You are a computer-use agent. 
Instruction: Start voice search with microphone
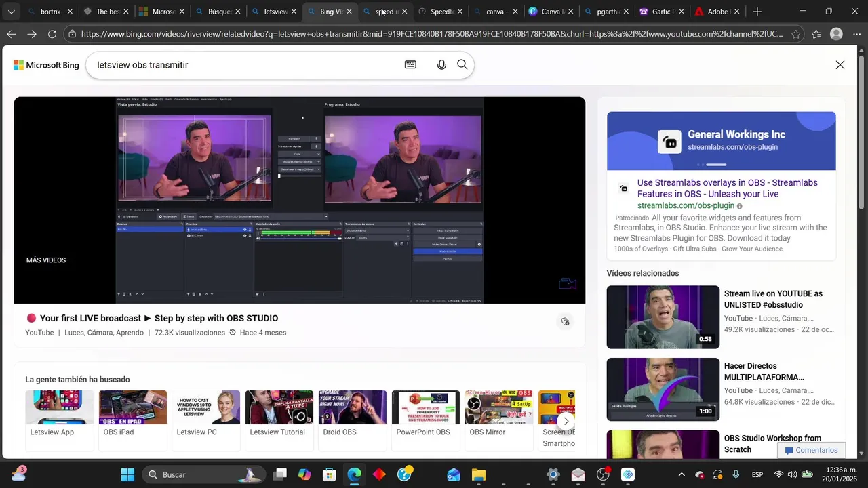pos(441,65)
